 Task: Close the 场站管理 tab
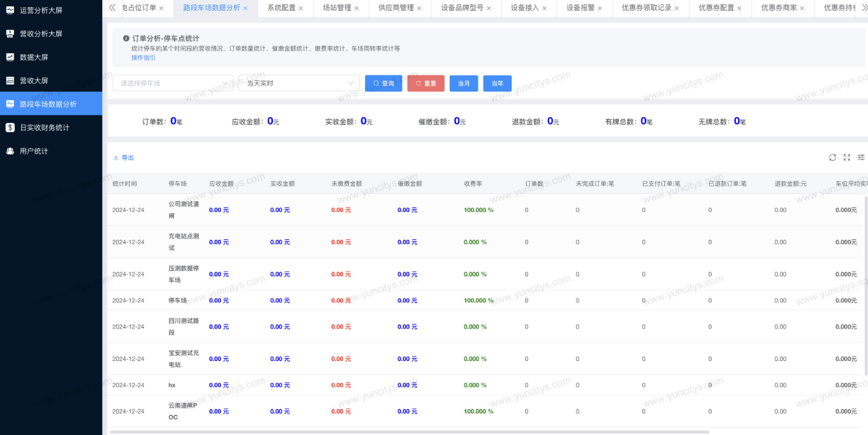357,8
